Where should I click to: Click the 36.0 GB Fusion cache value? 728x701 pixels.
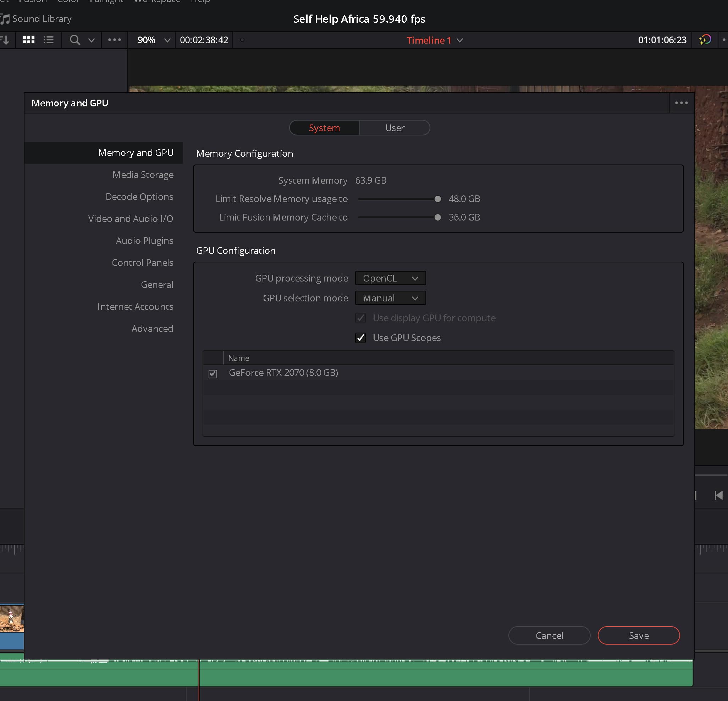click(464, 217)
